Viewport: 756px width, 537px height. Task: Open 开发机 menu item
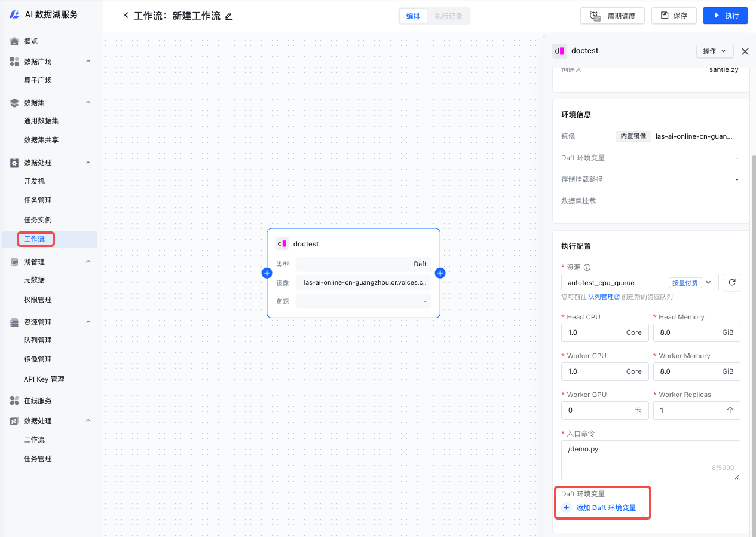click(34, 181)
